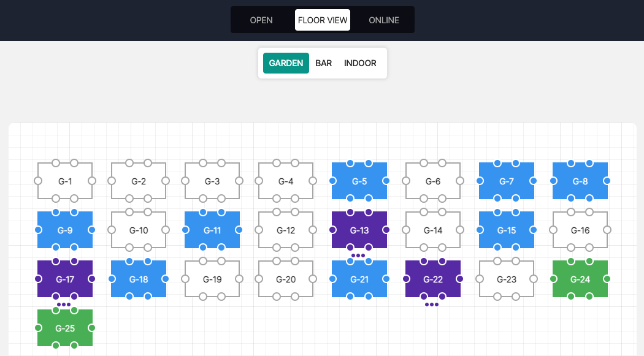Select table G-1 on floor plan
Screen dimensions: 644x356
65,181
